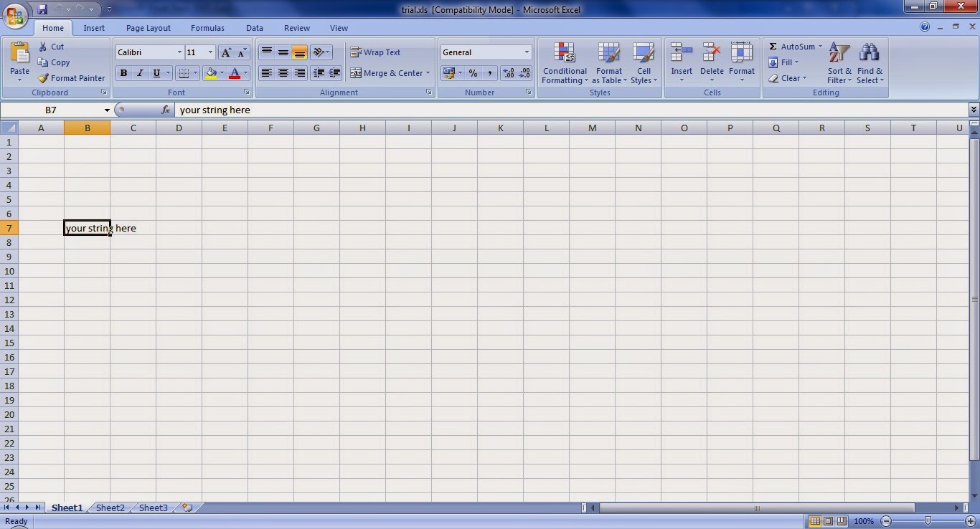Viewport: 980px width, 529px height.
Task: Click the Merge & Center button
Action: click(386, 73)
